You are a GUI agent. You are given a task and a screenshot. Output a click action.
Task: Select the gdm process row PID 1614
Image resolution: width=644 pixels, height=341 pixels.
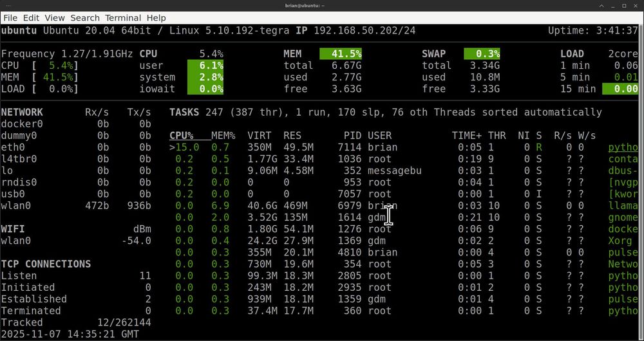click(404, 217)
